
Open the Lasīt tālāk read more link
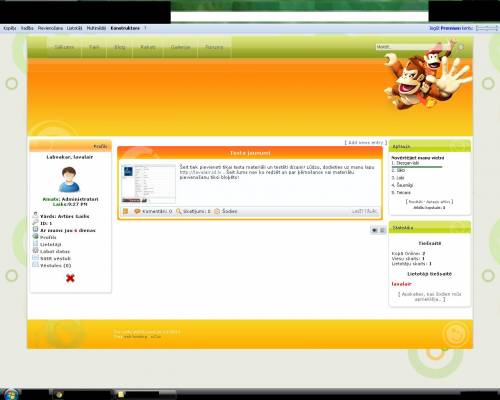[364, 211]
